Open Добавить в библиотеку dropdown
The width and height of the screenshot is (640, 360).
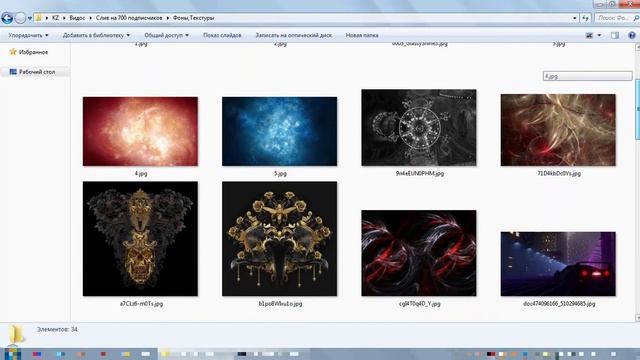point(96,36)
